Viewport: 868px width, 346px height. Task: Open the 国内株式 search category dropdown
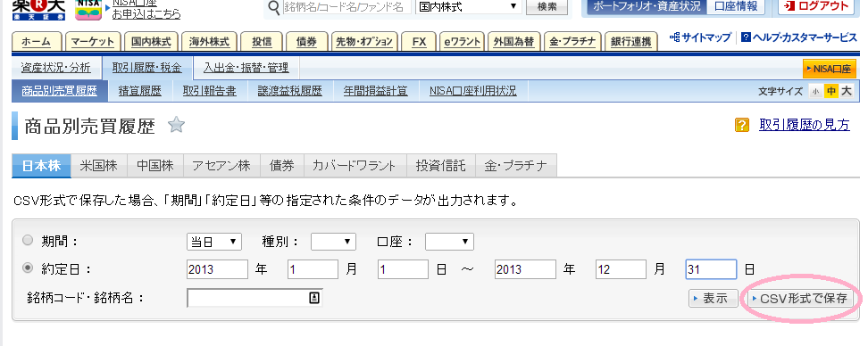(468, 6)
